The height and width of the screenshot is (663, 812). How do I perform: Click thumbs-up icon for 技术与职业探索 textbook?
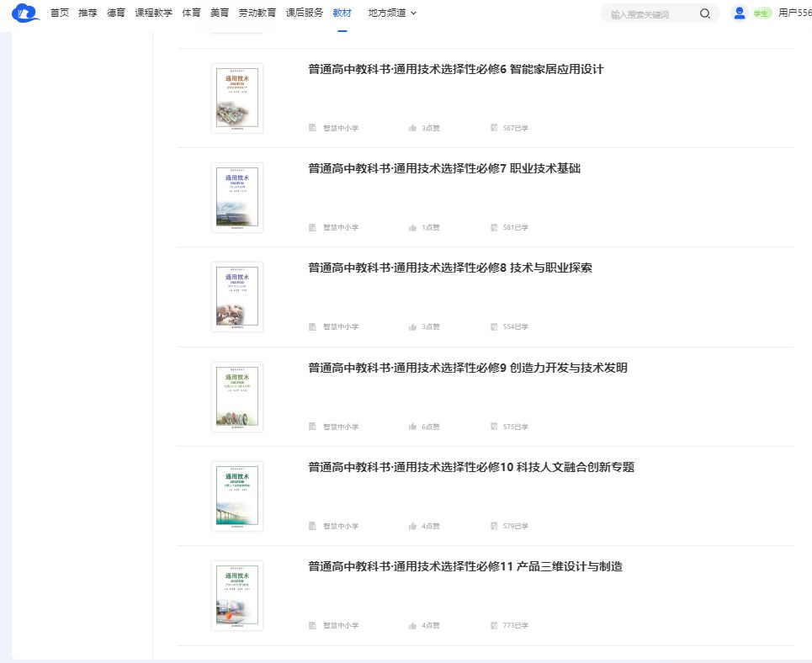coord(412,326)
